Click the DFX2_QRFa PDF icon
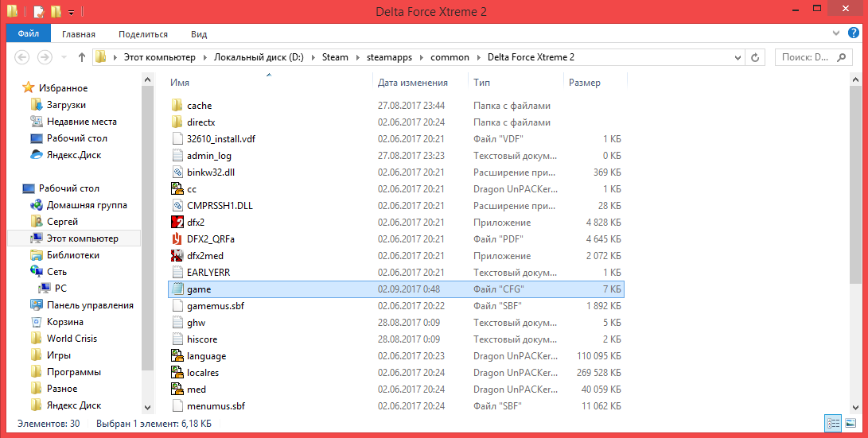Viewport: 868px width, 438px height. pyautogui.click(x=177, y=239)
